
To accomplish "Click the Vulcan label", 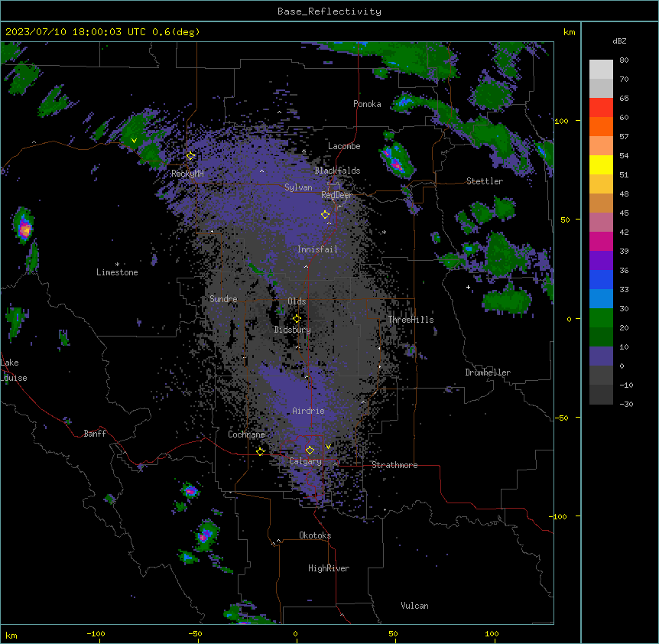I will point(414,606).
